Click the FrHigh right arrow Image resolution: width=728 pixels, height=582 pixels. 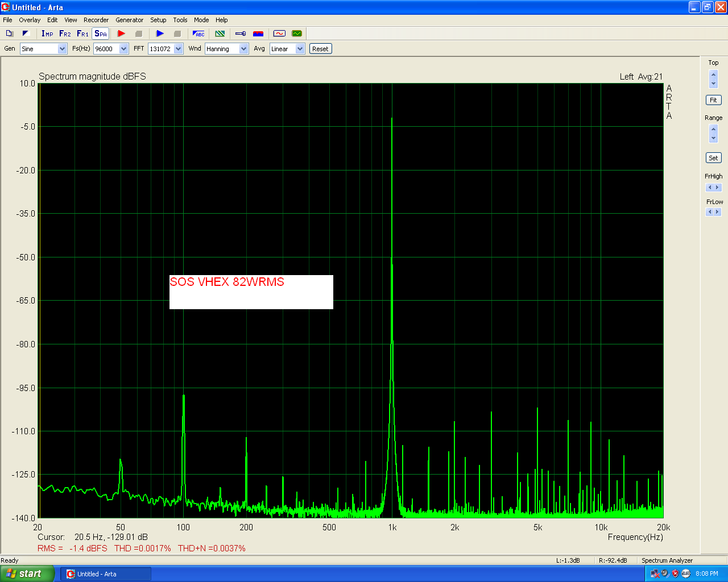(718, 188)
